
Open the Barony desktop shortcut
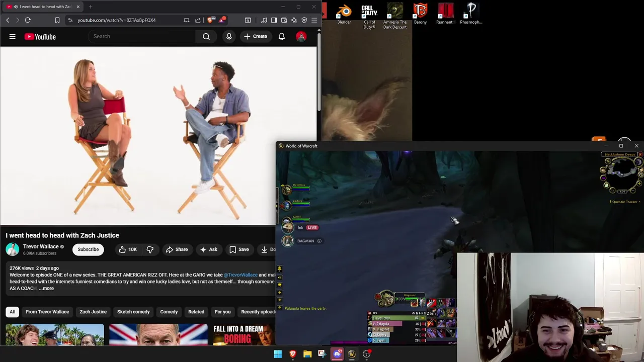420,14
